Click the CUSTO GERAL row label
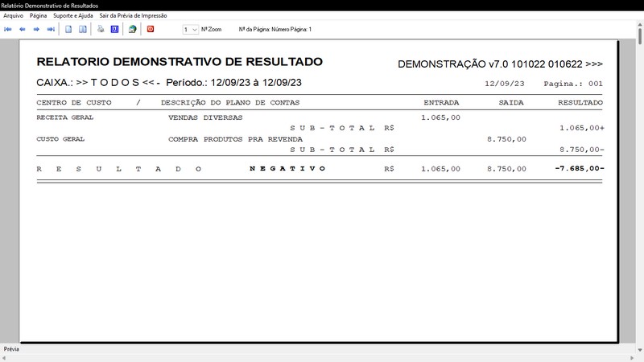The height and width of the screenshot is (362, 644). (x=60, y=139)
